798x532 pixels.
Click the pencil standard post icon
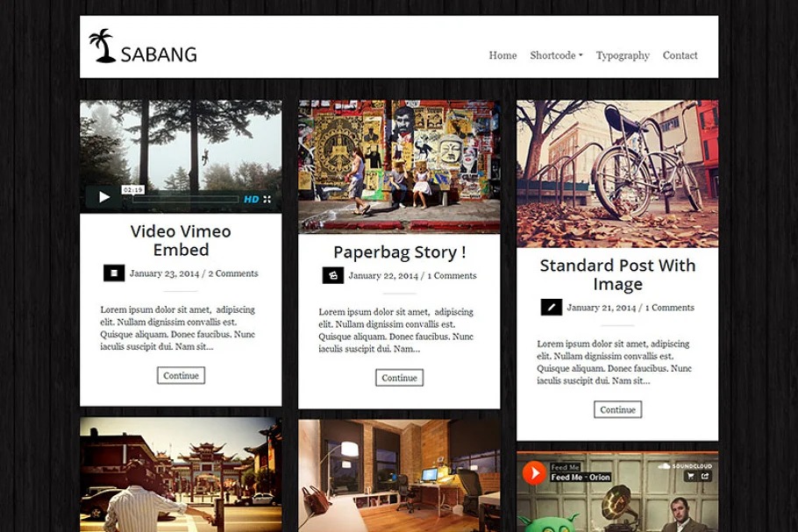(x=552, y=308)
